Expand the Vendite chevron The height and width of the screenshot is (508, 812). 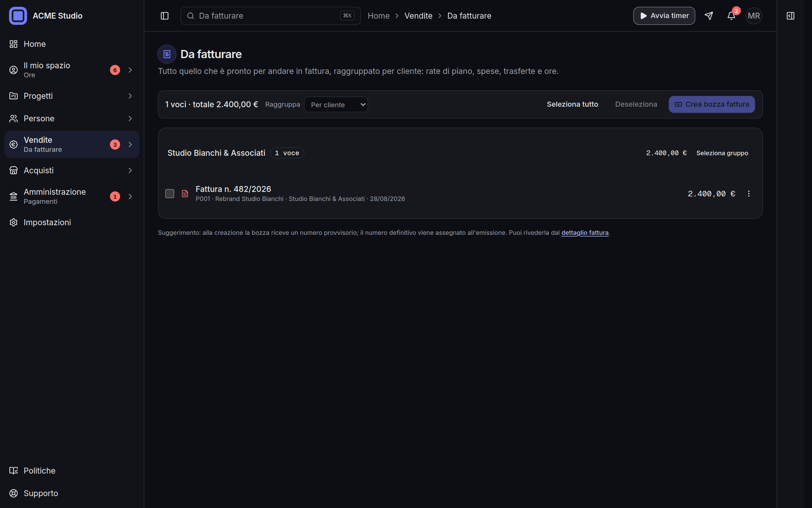tap(130, 144)
